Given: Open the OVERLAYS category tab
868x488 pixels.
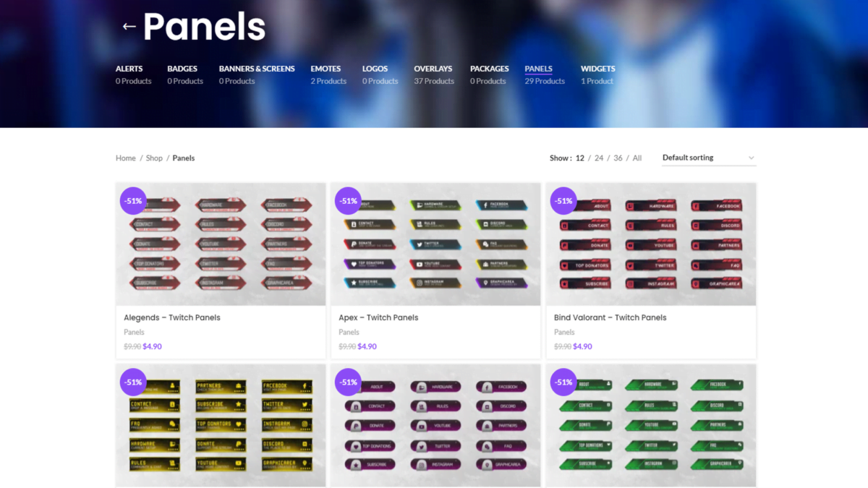Looking at the screenshot, I should click(433, 69).
